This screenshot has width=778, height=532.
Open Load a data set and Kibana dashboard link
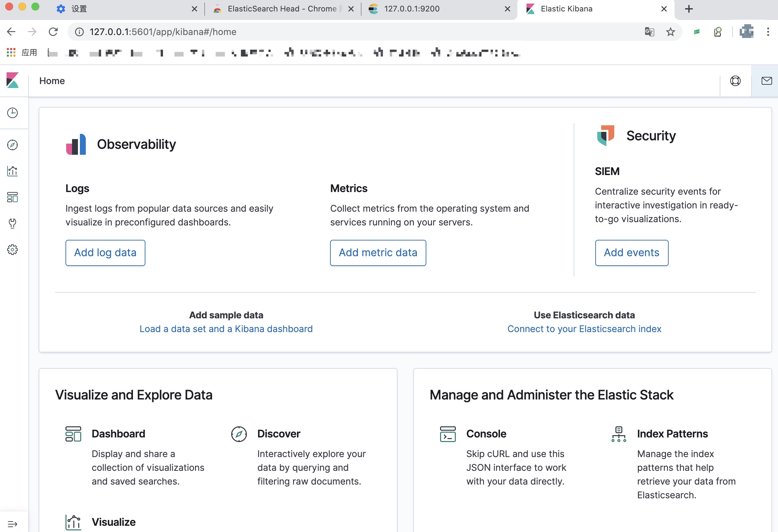point(226,329)
